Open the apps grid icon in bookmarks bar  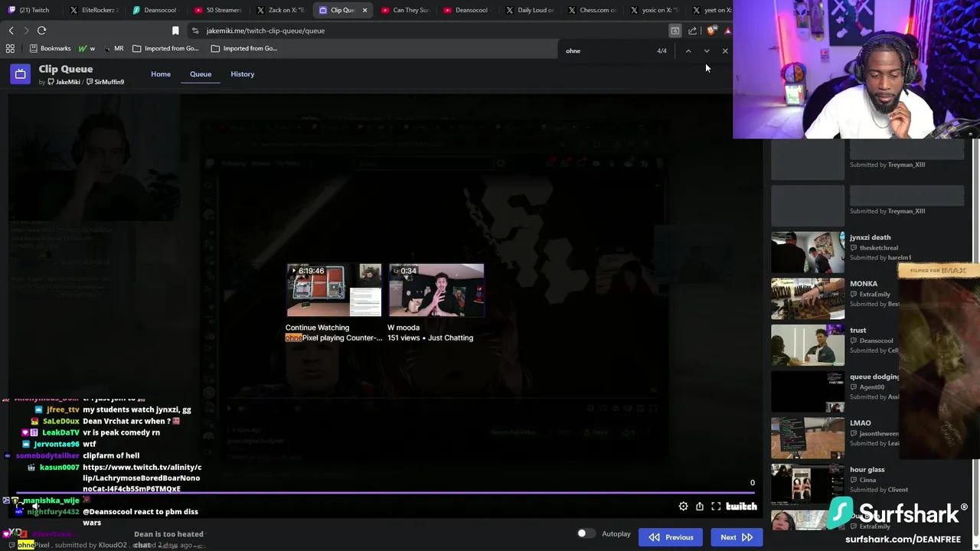pyautogui.click(x=10, y=48)
